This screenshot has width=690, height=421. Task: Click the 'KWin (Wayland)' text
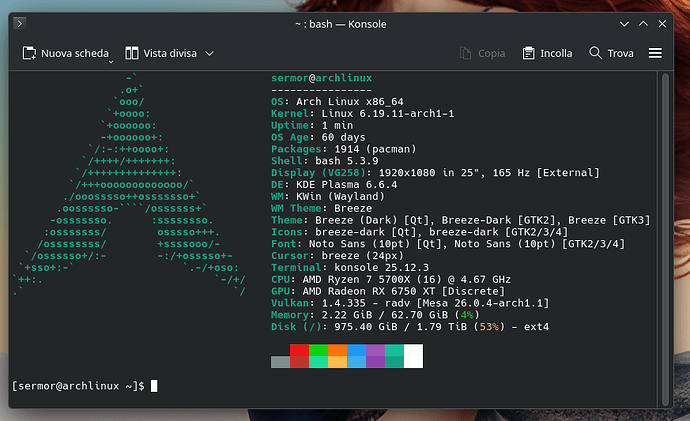pos(340,197)
